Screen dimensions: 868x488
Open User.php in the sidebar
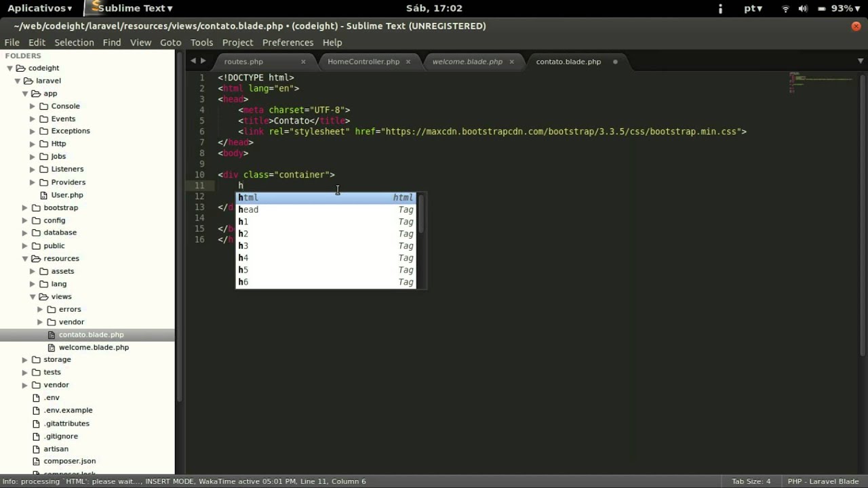pyautogui.click(x=67, y=195)
